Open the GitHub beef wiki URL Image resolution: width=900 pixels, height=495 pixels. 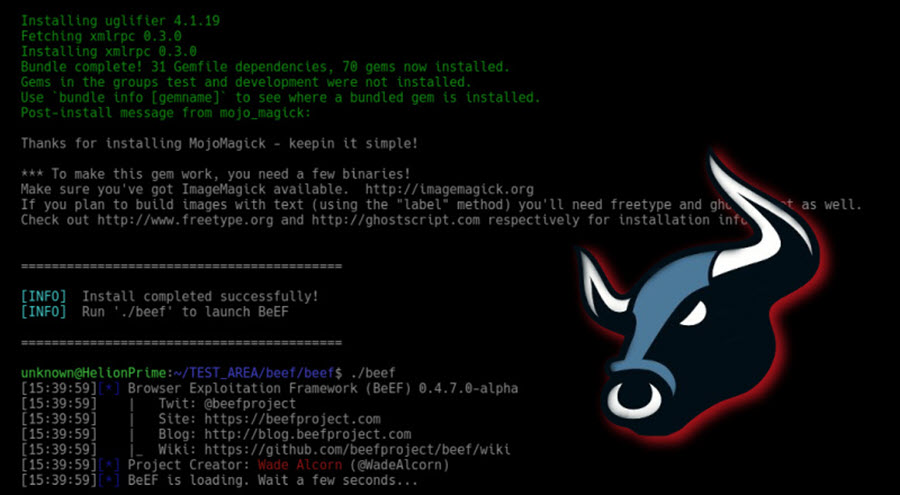point(357,449)
